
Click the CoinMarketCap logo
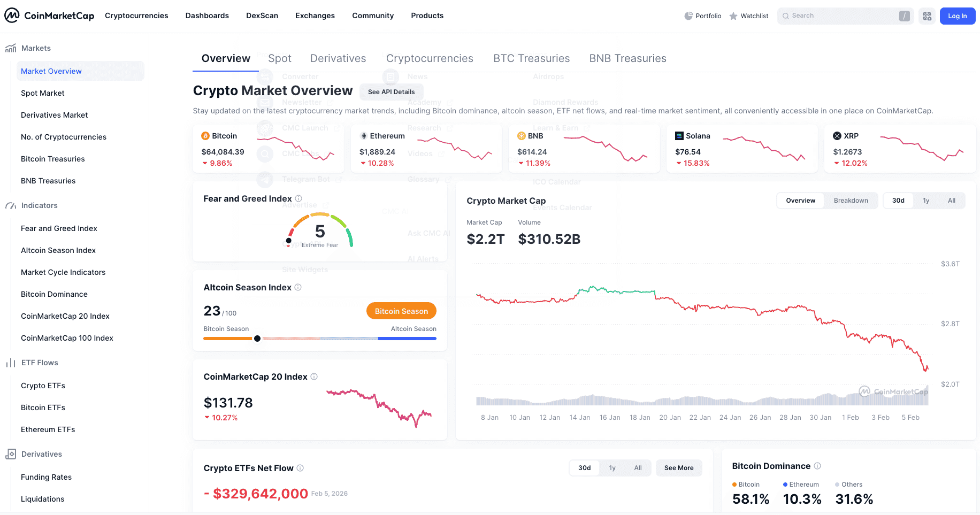(x=49, y=16)
